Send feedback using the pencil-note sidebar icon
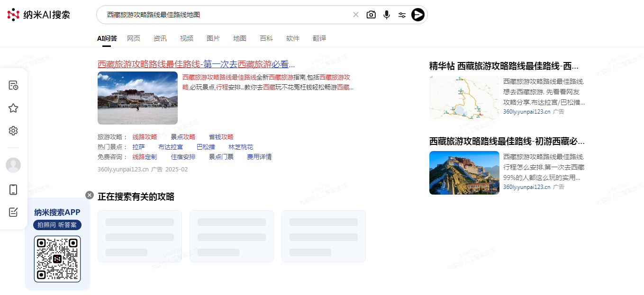 pyautogui.click(x=13, y=212)
